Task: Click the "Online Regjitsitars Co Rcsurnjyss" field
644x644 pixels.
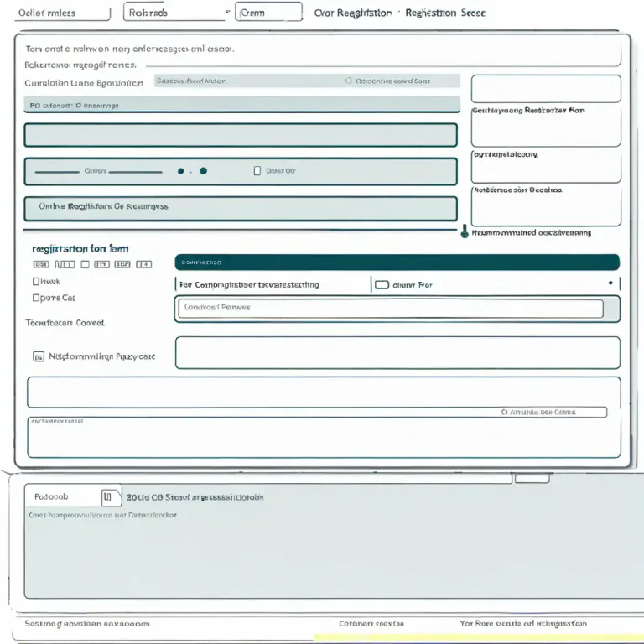Action: click(241, 209)
